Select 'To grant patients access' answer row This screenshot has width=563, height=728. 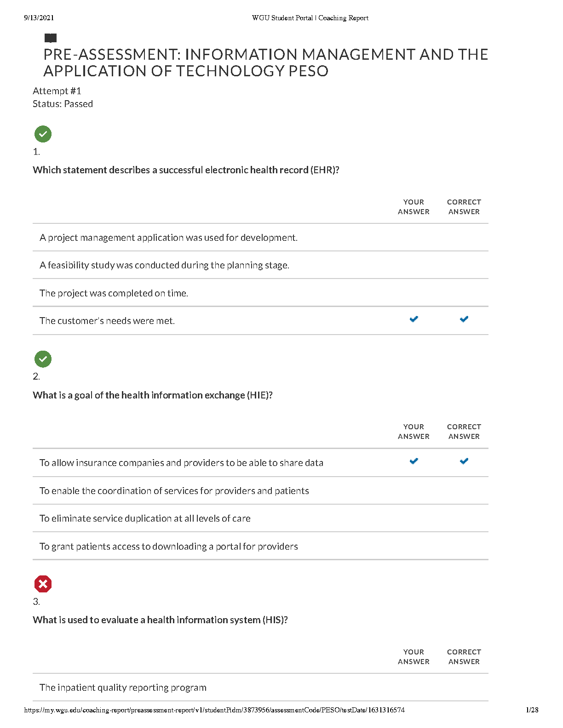[x=168, y=546]
